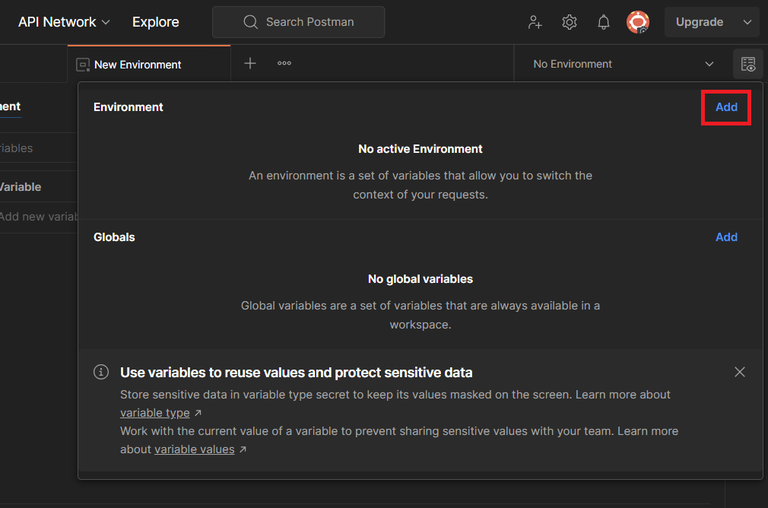Switch to the New Environment tab
Viewport: 768px width, 508px height.
tap(137, 65)
